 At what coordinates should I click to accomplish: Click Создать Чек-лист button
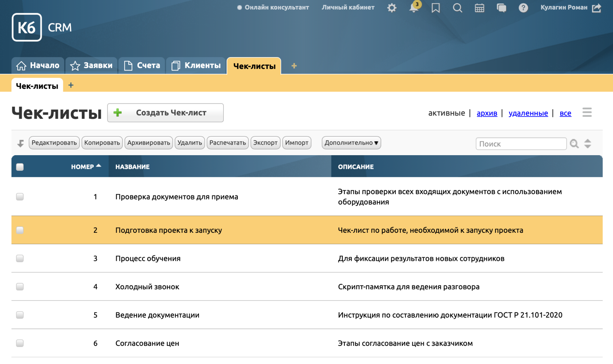[x=165, y=113]
